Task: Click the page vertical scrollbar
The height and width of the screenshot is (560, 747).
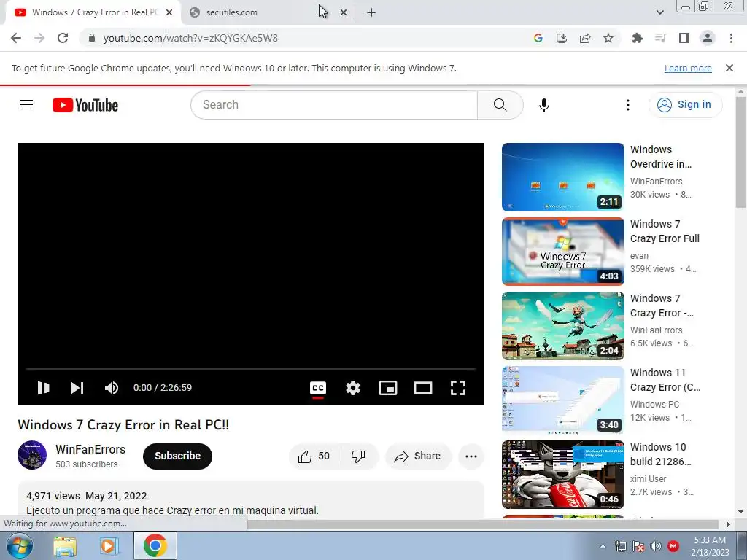Action: (x=740, y=152)
